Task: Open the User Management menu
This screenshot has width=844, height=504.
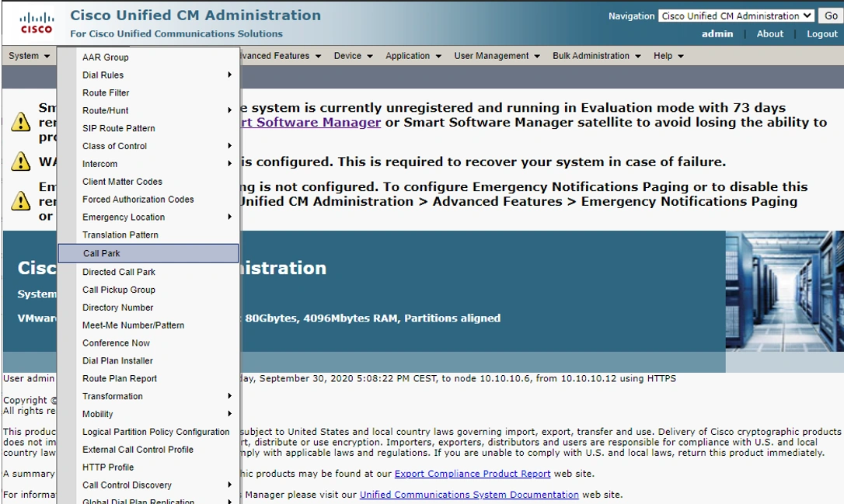Action: coord(497,55)
